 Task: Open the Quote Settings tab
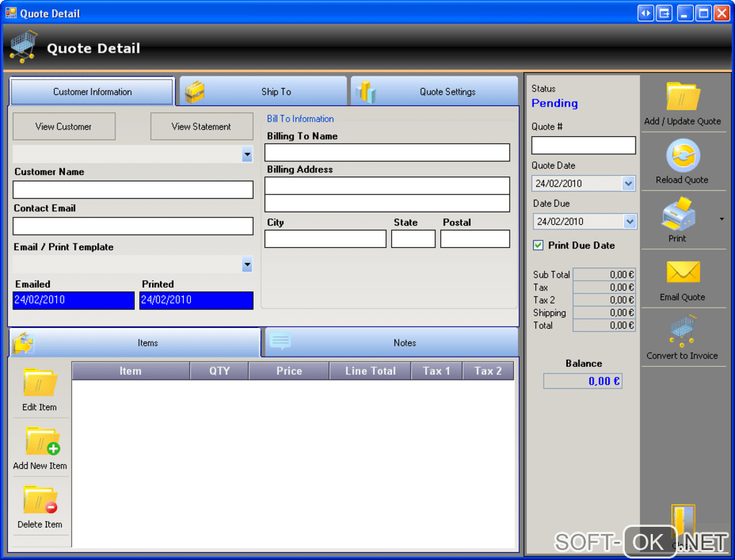click(435, 92)
